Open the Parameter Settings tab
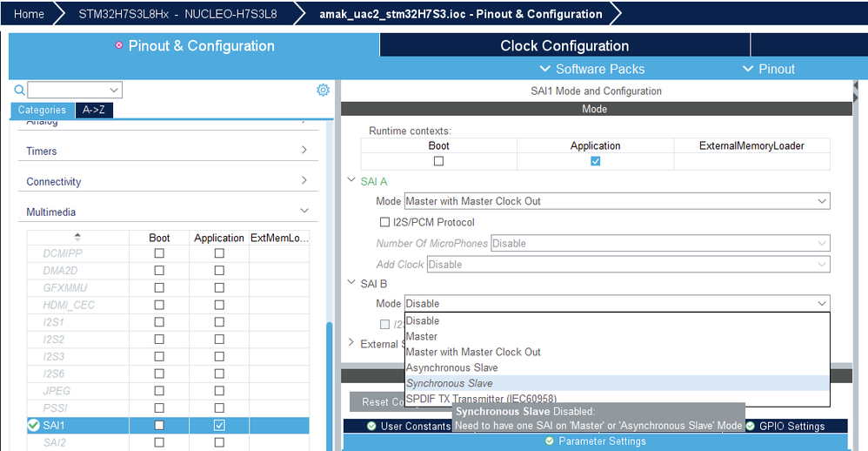This screenshot has width=868, height=451. click(x=595, y=441)
